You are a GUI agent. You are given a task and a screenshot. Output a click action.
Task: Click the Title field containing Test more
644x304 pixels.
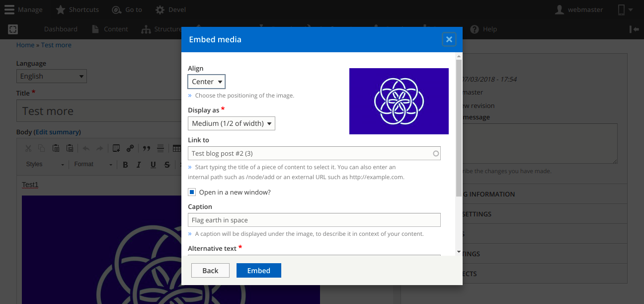[99, 111]
